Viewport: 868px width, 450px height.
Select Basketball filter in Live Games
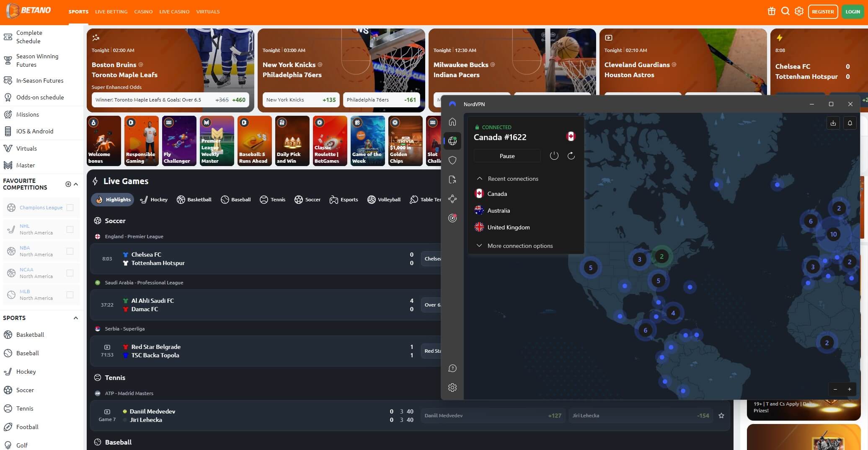(194, 200)
